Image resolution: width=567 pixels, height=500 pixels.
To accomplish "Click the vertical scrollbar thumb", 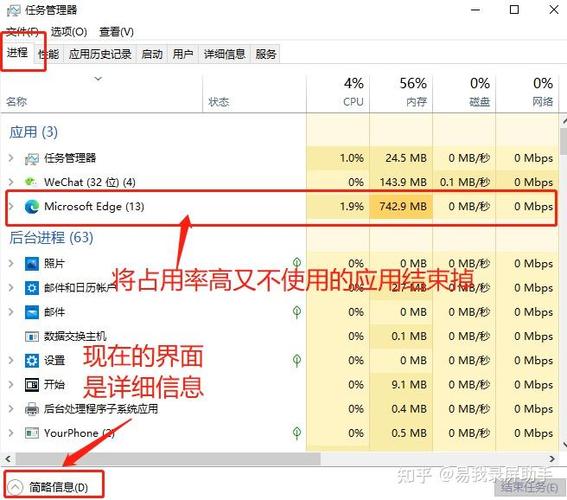I will [x=563, y=141].
